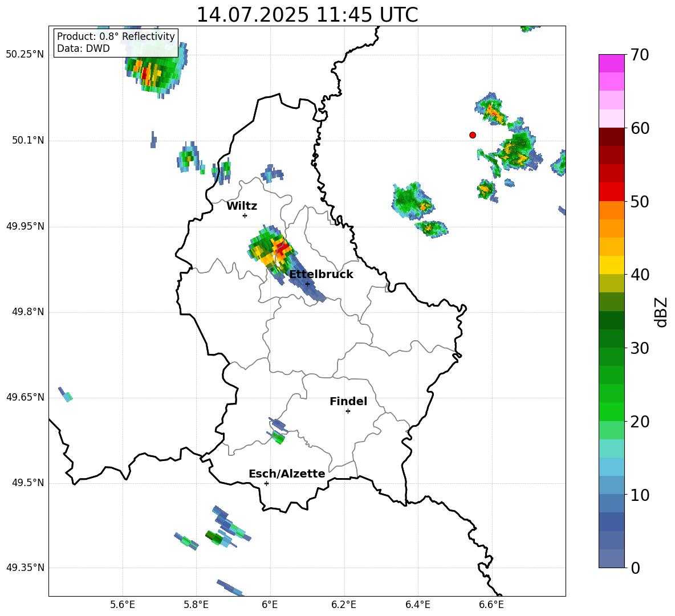The height and width of the screenshot is (616, 675).
Task: Click the Data: DWD legend line
Action: (x=83, y=48)
